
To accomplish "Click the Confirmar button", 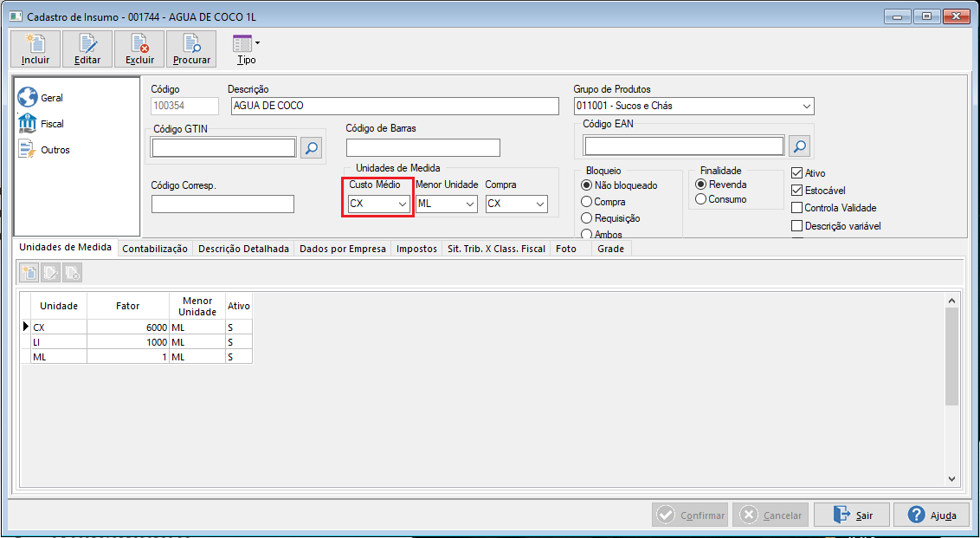I will point(690,515).
